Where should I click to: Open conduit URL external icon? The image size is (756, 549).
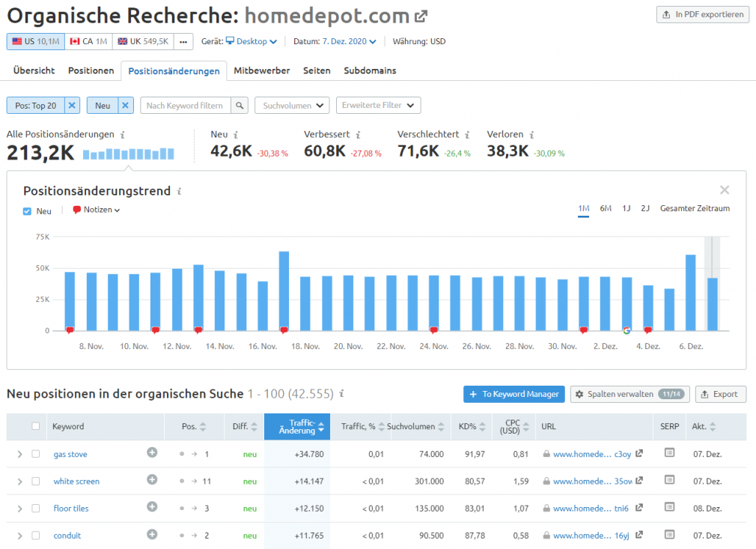point(638,535)
